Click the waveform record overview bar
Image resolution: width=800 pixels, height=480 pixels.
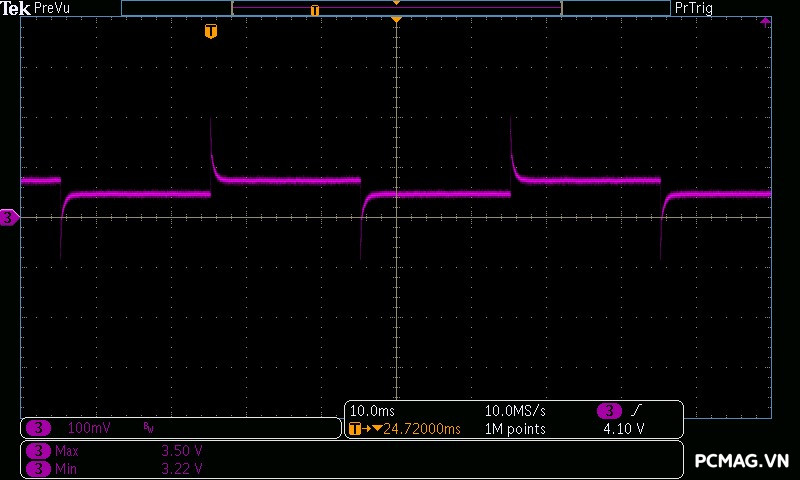(395, 9)
